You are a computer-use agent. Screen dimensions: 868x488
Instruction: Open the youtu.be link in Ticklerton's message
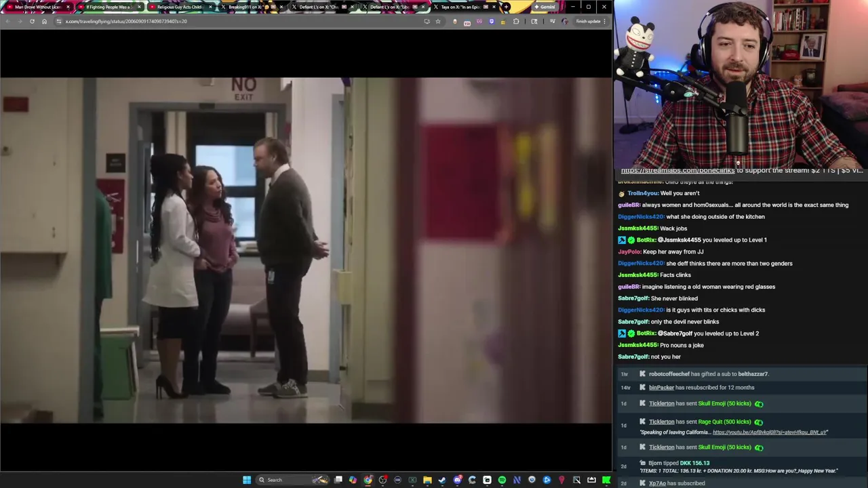click(x=770, y=432)
